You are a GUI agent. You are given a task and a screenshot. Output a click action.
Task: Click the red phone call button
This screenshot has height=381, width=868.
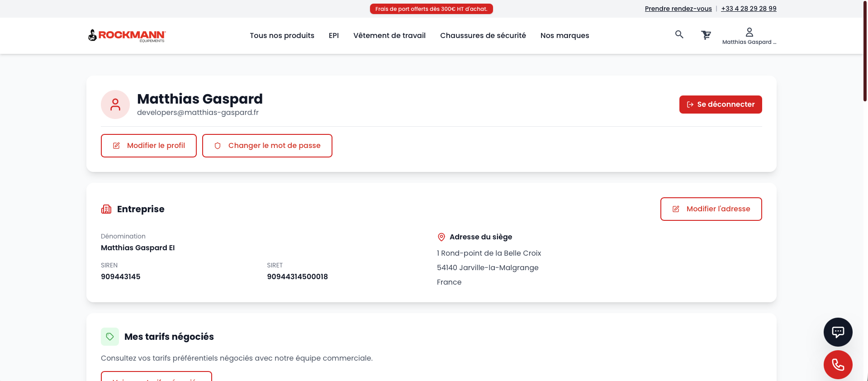coord(838,365)
